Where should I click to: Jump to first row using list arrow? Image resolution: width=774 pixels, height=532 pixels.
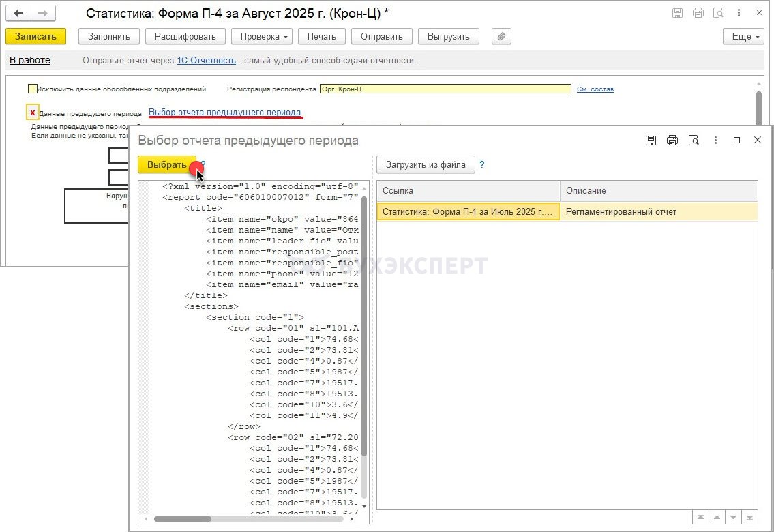click(x=700, y=518)
